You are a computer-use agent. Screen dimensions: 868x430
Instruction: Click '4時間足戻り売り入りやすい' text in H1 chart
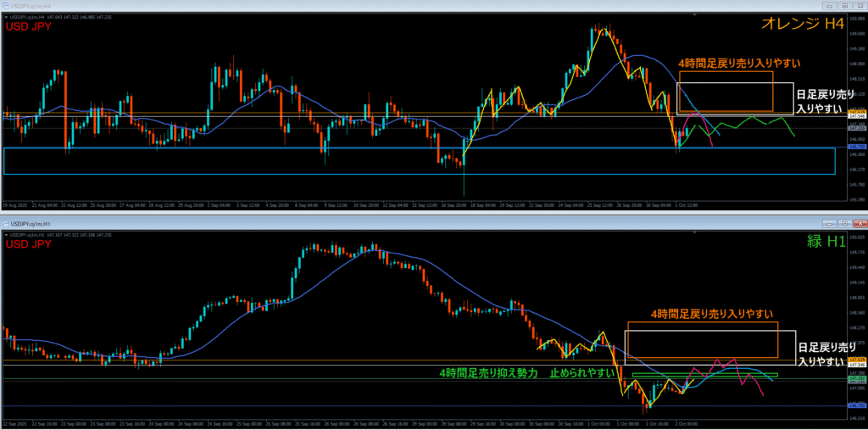711,314
